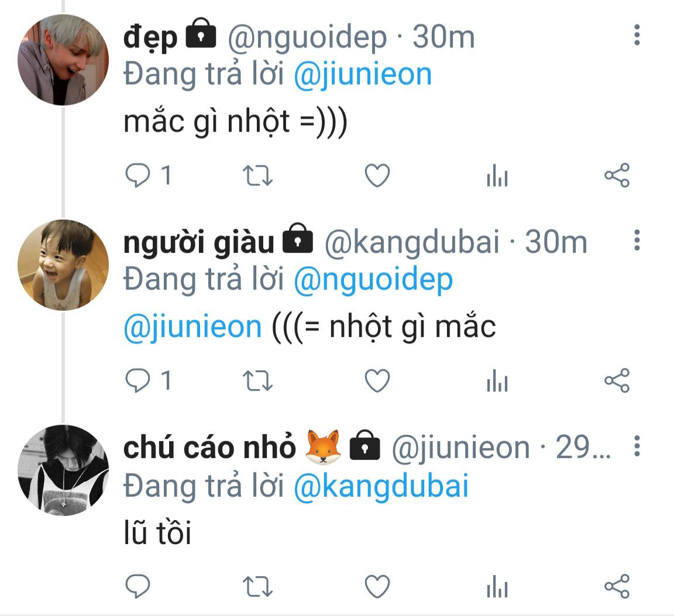This screenshot has height=616, width=674.
Task: Like the tweet by @nguoidep
Action: [377, 175]
